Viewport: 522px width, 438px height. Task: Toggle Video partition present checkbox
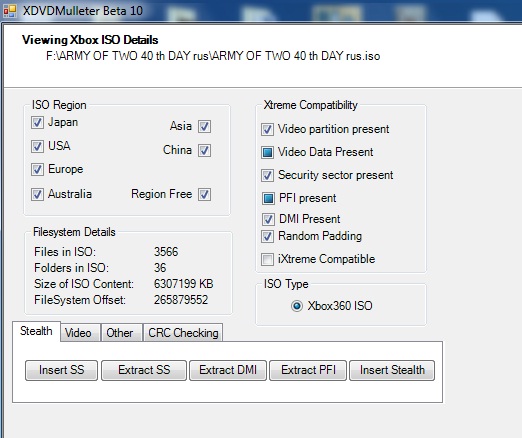267,129
